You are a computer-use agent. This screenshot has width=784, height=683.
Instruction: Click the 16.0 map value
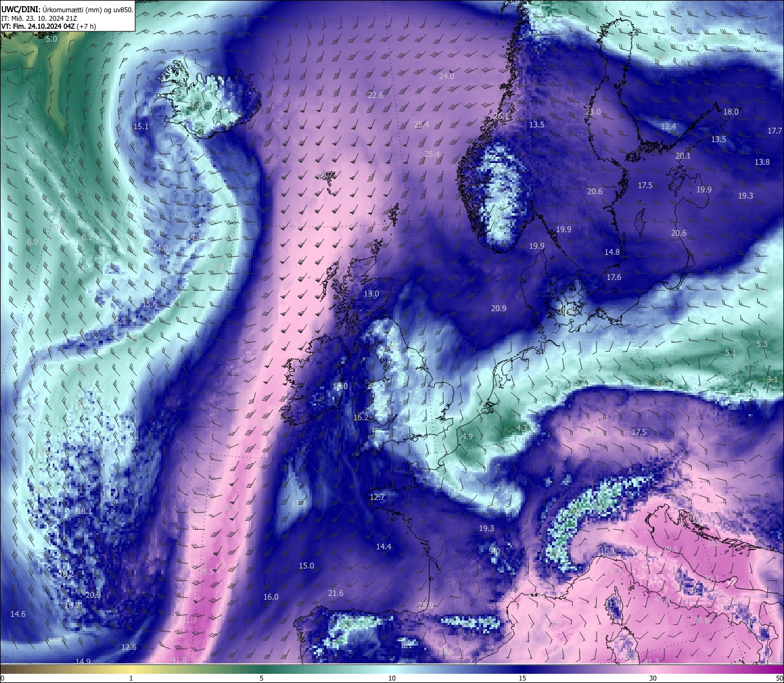point(271,597)
